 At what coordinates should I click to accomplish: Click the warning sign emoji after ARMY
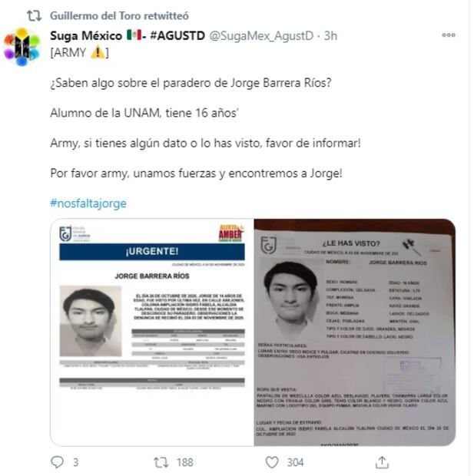pos(98,52)
